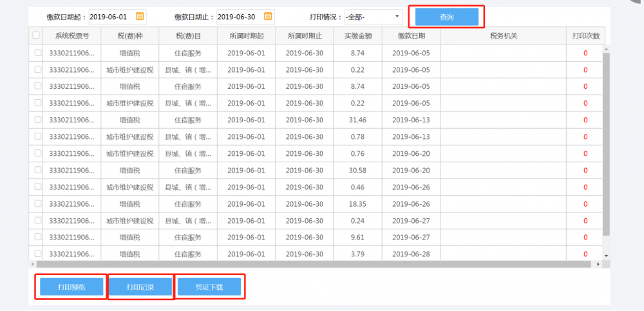The width and height of the screenshot is (644, 311).
Task: Tick the select-all checkbox in table header
Action: (37, 35)
